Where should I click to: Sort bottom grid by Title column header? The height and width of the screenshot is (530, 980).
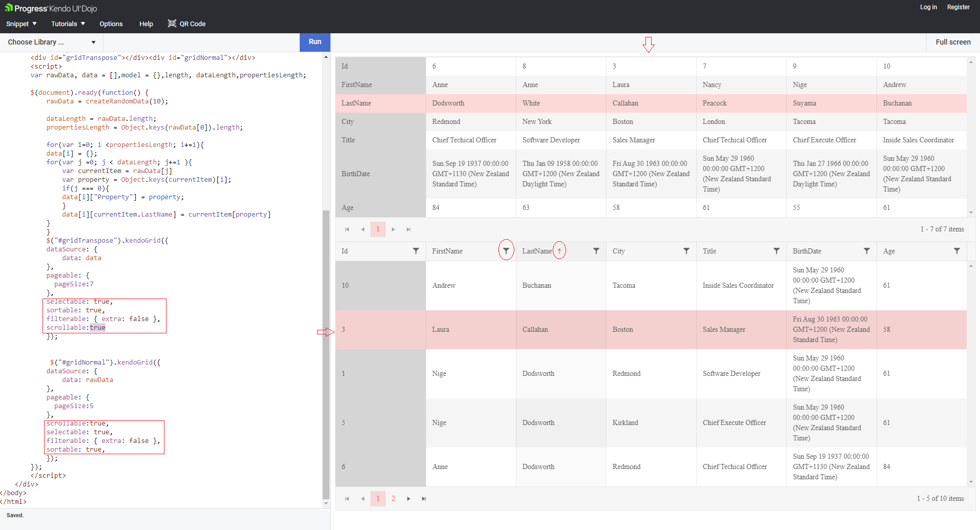click(x=710, y=251)
